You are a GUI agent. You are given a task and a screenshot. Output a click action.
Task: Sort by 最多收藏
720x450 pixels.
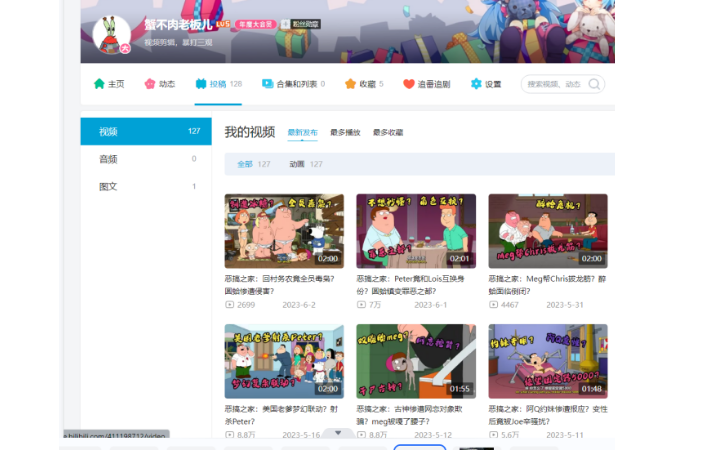388,132
